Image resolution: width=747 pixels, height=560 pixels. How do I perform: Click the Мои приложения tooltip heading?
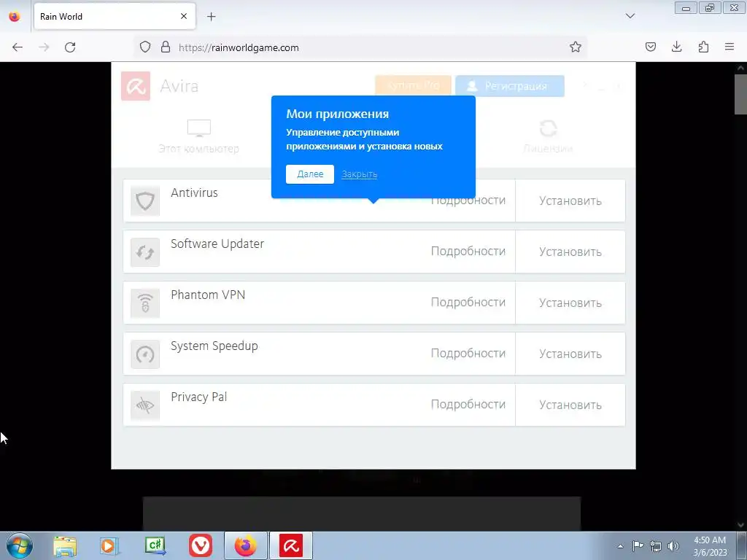pos(337,114)
